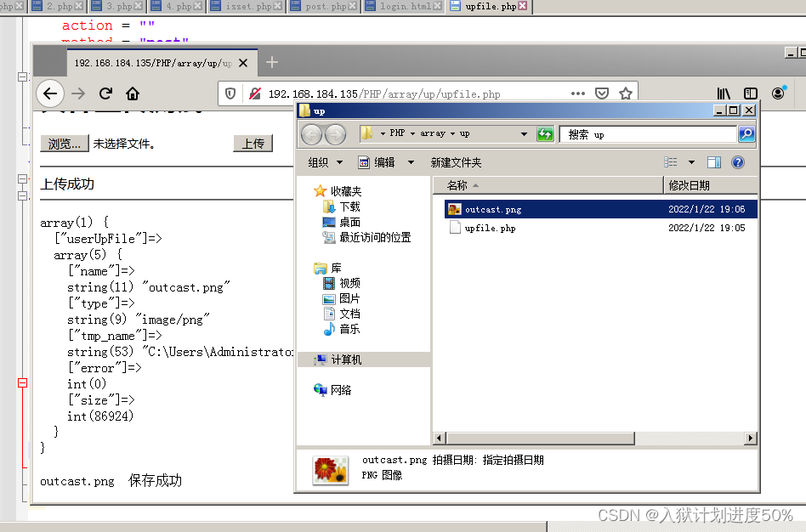
Task: Click the Explorer search magnifier
Action: pos(746,134)
